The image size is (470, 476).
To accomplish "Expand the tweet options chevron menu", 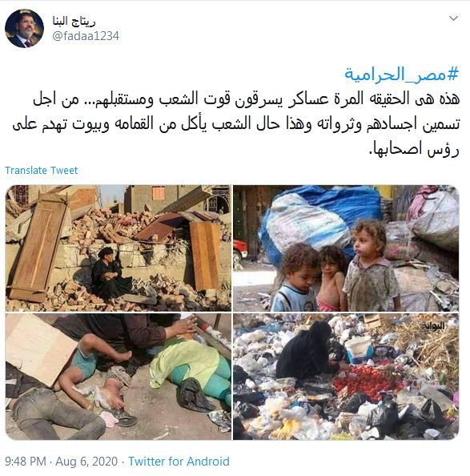I will coord(453,18).
